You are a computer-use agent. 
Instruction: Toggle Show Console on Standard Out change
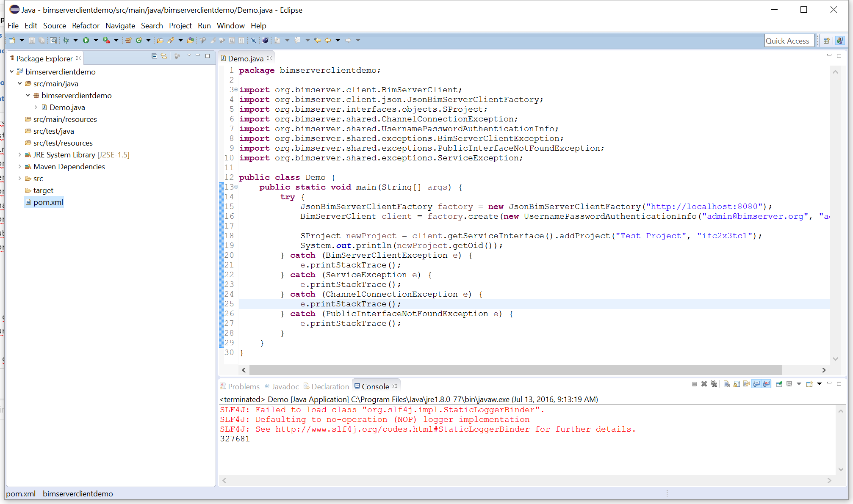pyautogui.click(x=756, y=384)
